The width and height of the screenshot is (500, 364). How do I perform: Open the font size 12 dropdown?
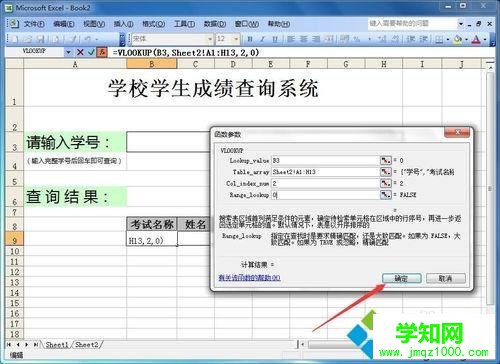pyautogui.click(x=236, y=39)
